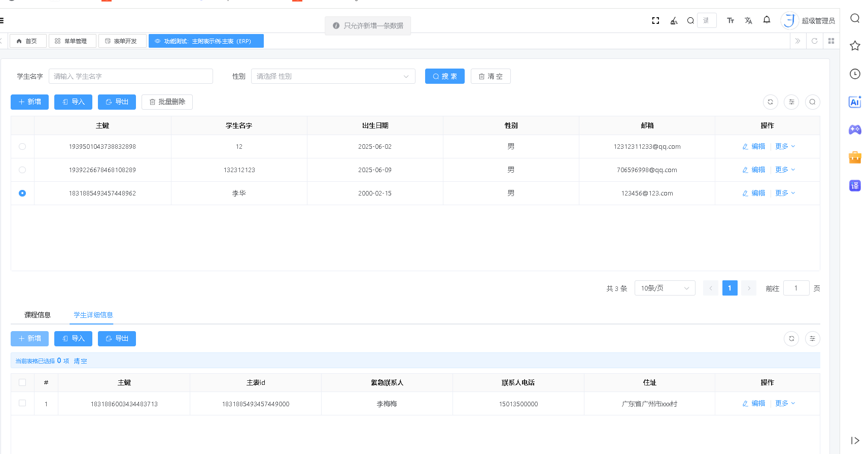Click the 清空 reset button in search form
The image size is (868, 454).
pyautogui.click(x=491, y=76)
